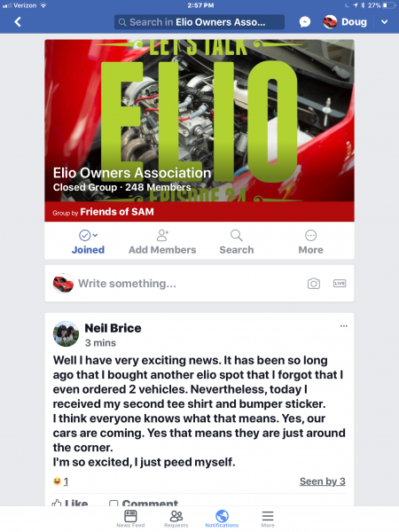This screenshot has width=399, height=532.
Task: Select the Notifications globe tab
Action: pos(222,519)
